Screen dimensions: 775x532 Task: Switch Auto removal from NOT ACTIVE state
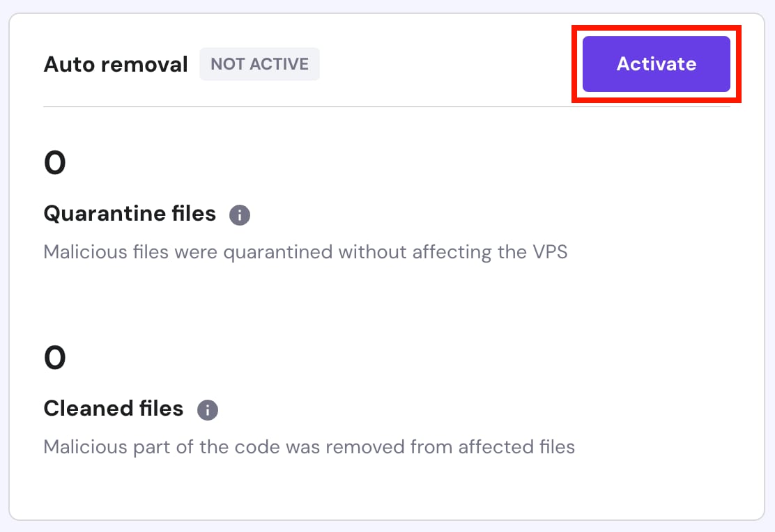[655, 63]
